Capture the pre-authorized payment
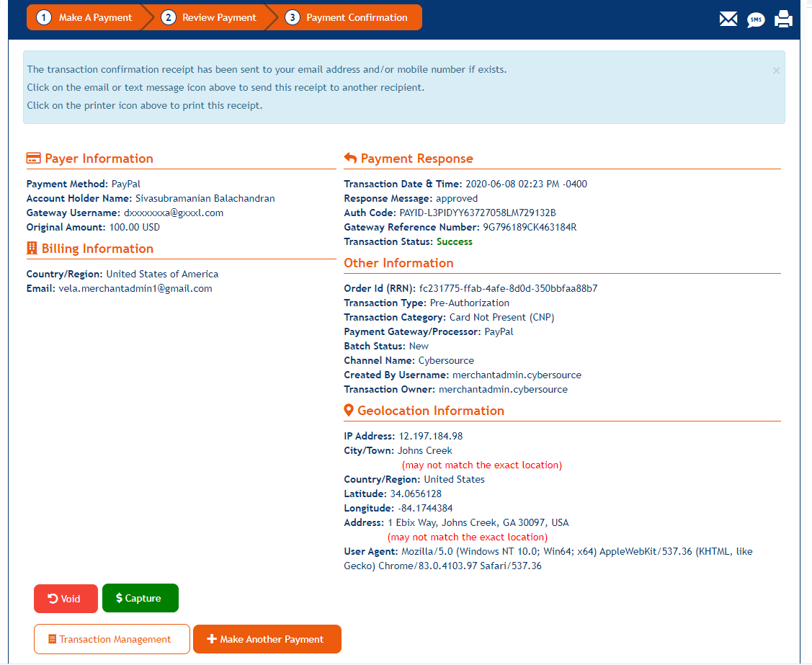This screenshot has height=665, width=812. (x=140, y=599)
